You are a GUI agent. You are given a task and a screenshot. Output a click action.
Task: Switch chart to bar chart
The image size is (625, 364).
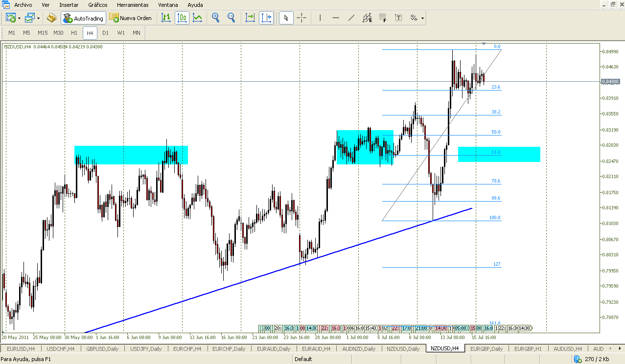click(x=166, y=18)
